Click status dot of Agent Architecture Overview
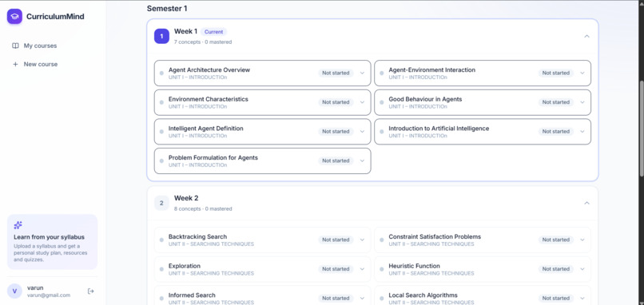 (x=161, y=73)
